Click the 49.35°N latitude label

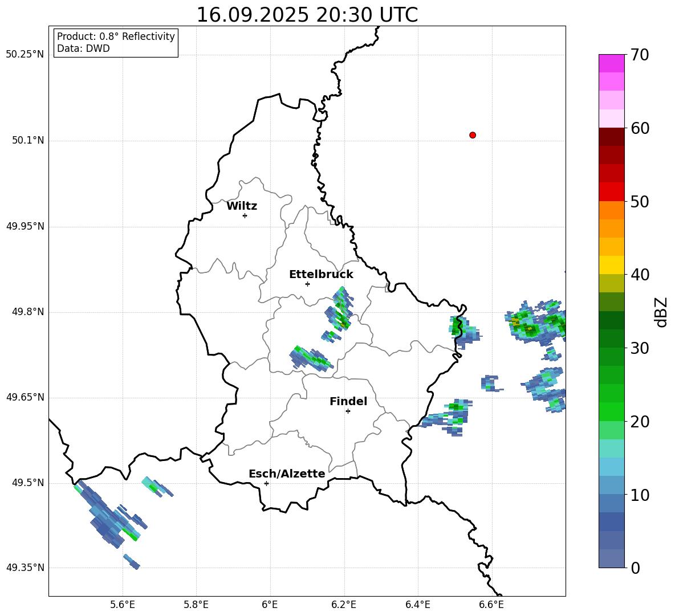pyautogui.click(x=25, y=568)
